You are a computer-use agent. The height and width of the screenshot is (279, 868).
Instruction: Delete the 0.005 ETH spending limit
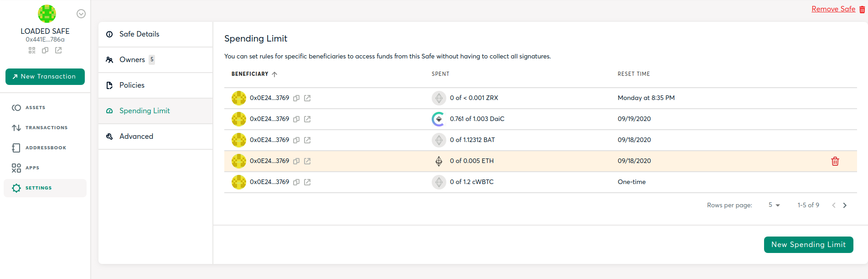point(835,161)
